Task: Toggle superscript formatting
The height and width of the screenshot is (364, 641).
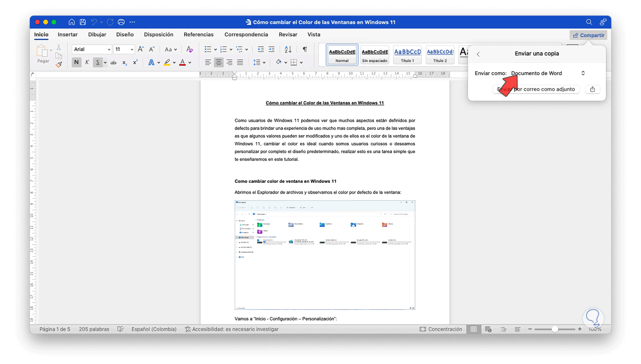Action: coord(135,63)
